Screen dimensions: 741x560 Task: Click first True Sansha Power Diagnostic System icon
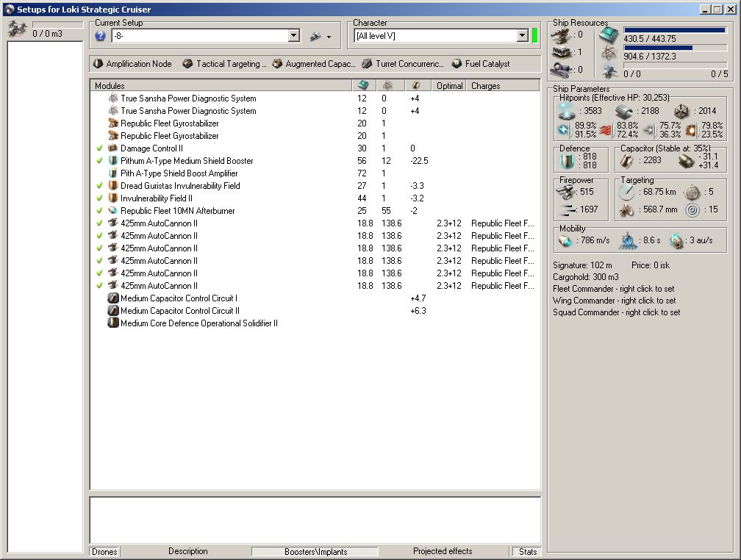click(x=113, y=98)
